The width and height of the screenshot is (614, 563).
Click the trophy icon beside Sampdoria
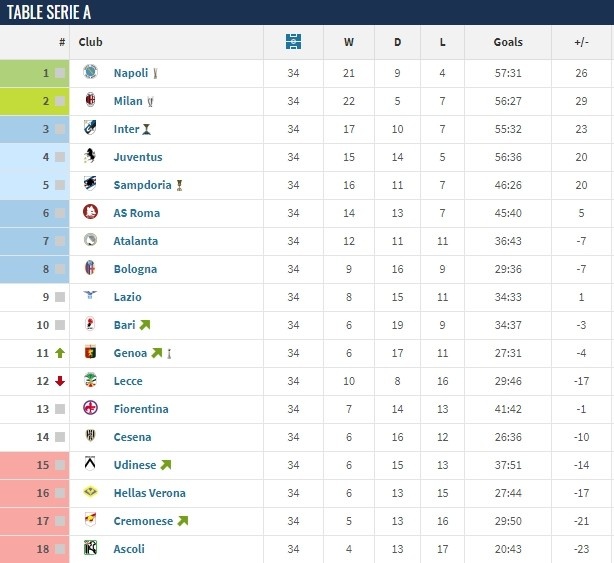click(x=179, y=185)
